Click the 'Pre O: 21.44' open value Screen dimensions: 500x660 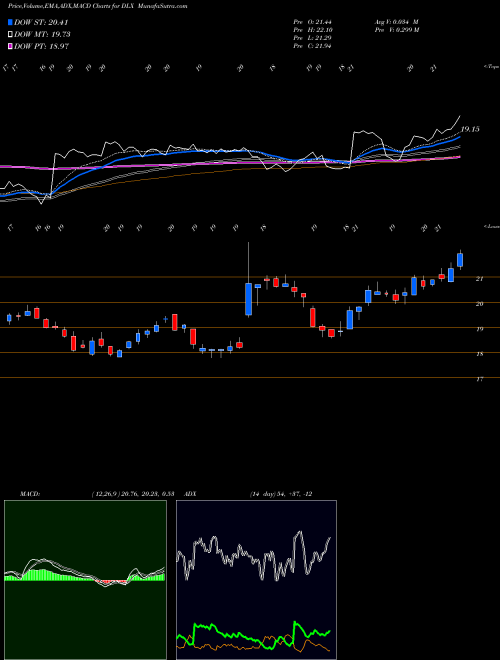pos(312,22)
